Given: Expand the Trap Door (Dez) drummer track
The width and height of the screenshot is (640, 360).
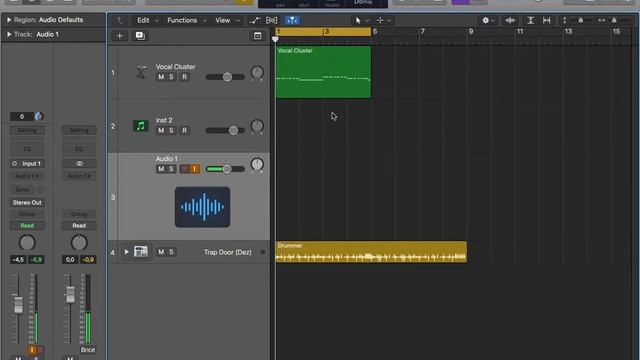Looking at the screenshot, I should point(127,252).
